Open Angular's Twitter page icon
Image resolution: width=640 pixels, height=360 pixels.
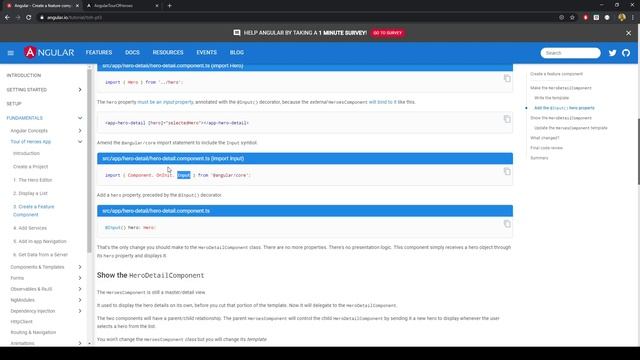coord(612,53)
